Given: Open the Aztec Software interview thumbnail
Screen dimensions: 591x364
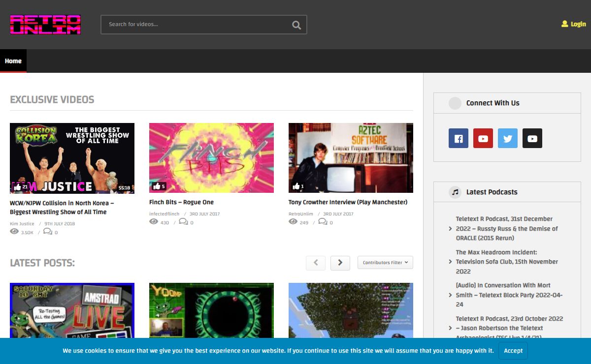Looking at the screenshot, I should [351, 158].
